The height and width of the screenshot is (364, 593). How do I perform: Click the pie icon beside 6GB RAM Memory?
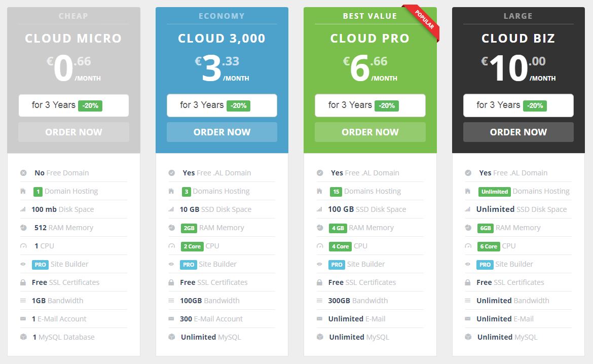(x=468, y=228)
